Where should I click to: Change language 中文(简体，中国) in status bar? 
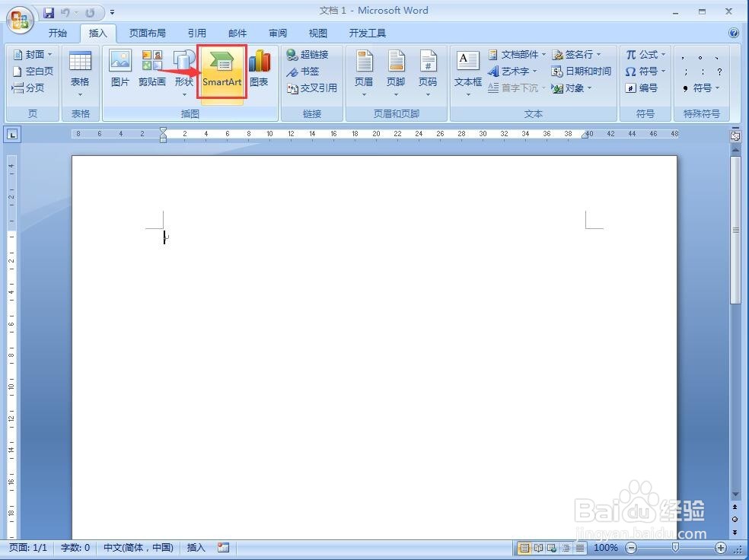pos(139,548)
